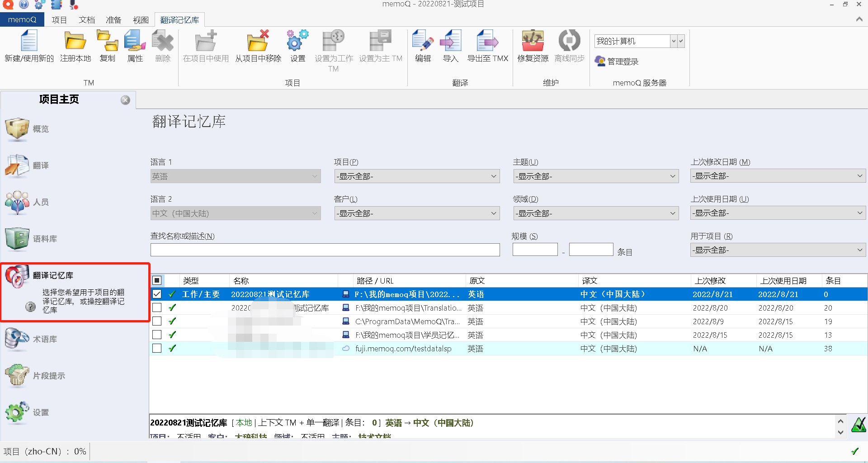Click the 管理登录 user icon
The width and height of the screenshot is (868, 463).
[600, 61]
